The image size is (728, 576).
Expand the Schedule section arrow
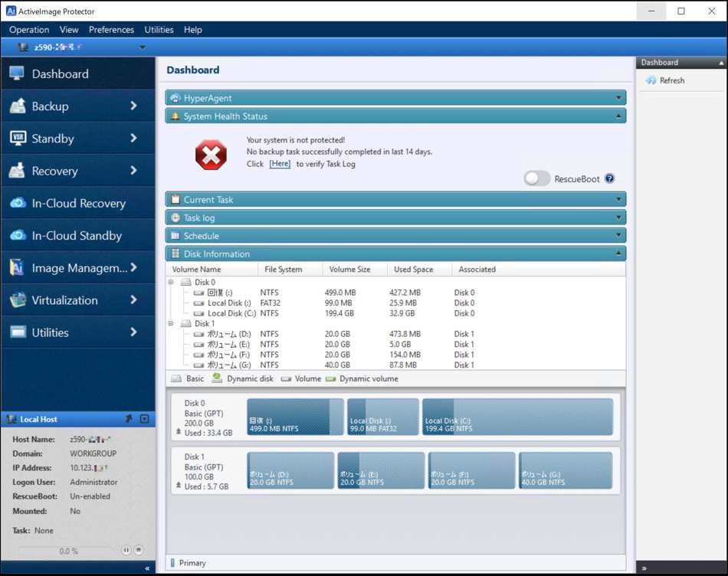(618, 235)
